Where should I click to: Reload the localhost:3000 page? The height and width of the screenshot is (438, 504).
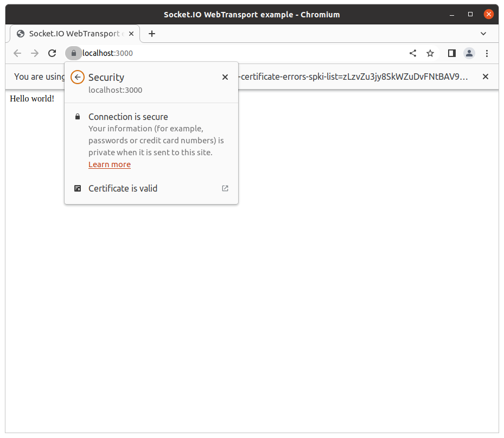52,53
